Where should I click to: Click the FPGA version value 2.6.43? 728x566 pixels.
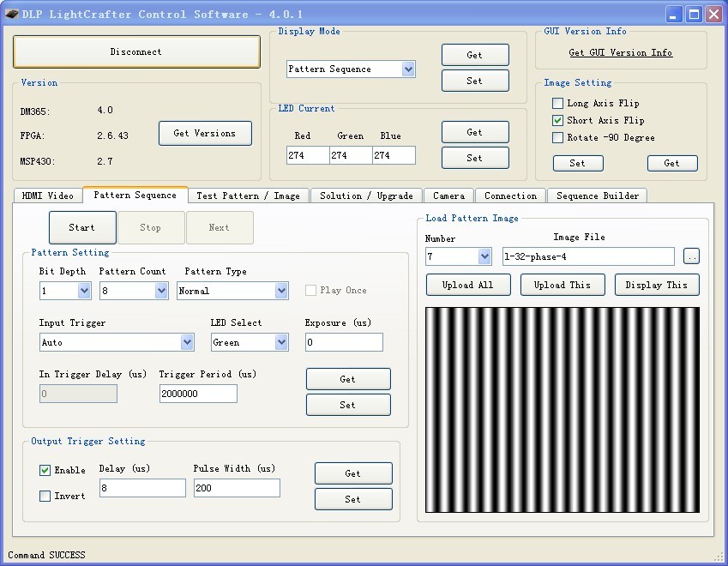pyautogui.click(x=113, y=135)
